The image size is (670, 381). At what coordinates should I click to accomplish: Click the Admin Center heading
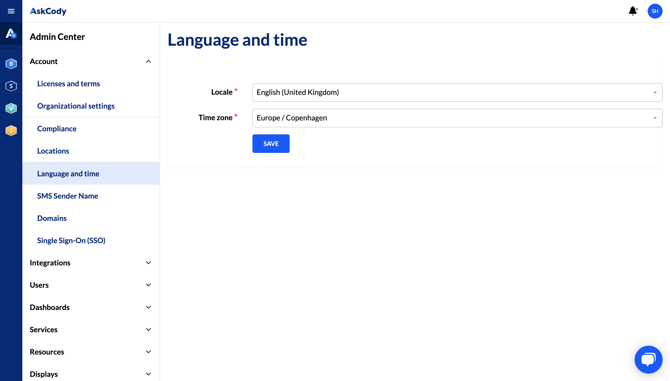pos(57,37)
